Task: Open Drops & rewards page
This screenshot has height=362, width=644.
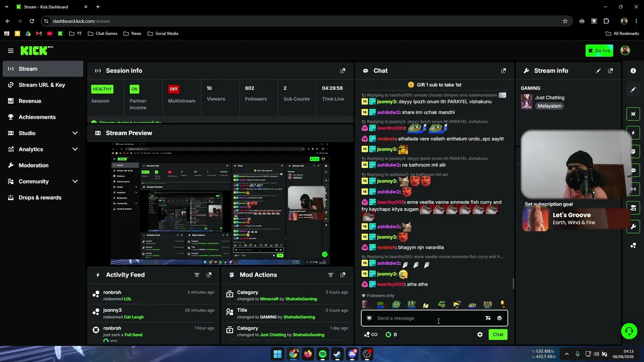Action: [43, 198]
